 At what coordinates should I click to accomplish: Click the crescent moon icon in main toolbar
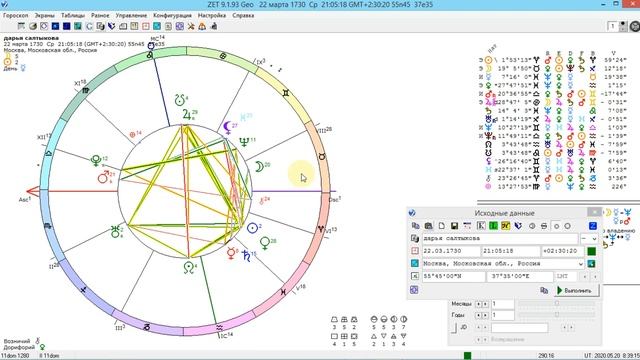tap(89, 27)
